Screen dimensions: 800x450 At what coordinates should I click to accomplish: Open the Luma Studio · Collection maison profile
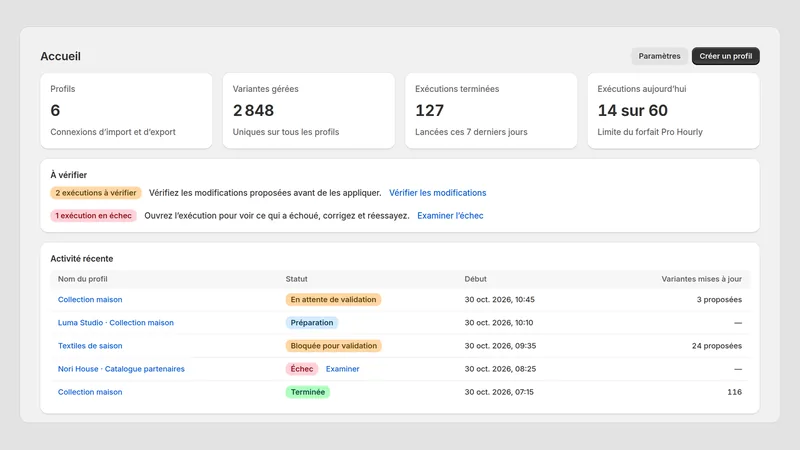point(116,322)
